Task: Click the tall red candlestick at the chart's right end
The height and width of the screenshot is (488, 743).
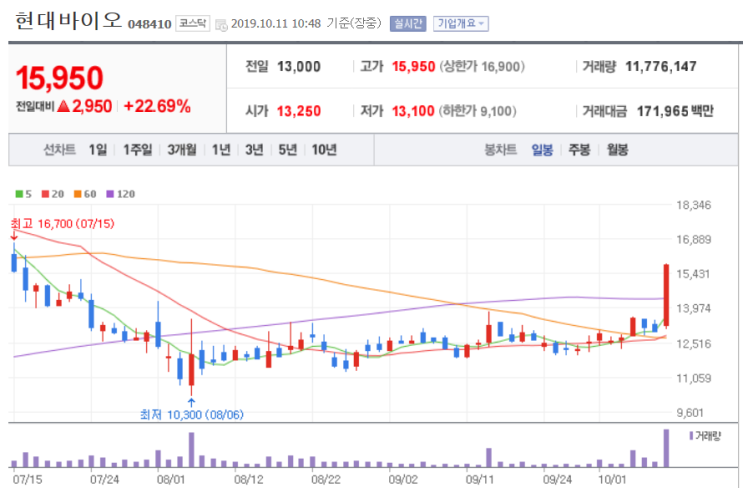Action: [666, 295]
